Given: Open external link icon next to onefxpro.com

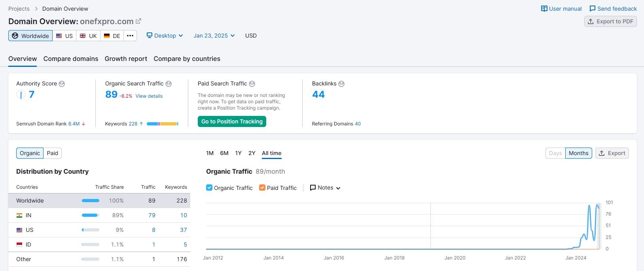Looking at the screenshot, I should [x=138, y=21].
